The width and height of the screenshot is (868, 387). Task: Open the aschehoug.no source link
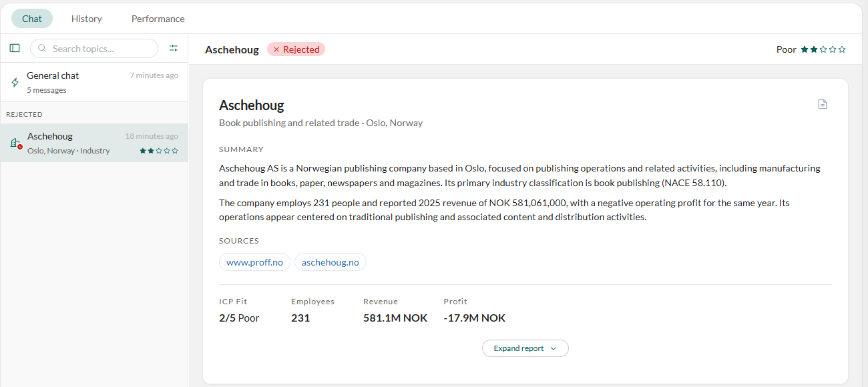pyautogui.click(x=331, y=262)
